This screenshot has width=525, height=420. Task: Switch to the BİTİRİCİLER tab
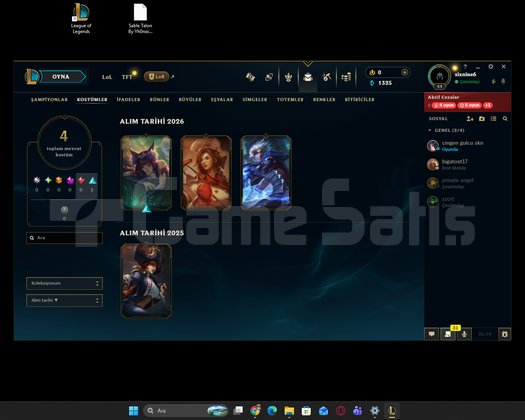360,99
